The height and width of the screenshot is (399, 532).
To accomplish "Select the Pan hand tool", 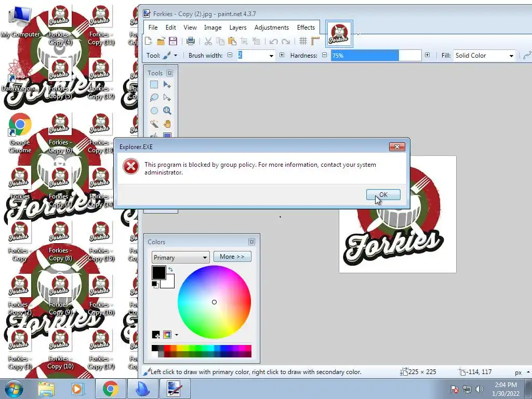I will (167, 124).
